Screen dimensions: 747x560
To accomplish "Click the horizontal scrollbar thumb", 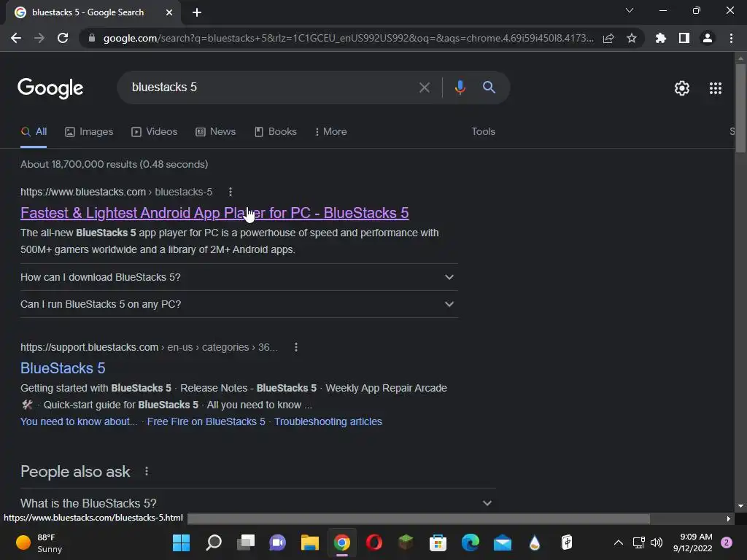I will (419, 518).
